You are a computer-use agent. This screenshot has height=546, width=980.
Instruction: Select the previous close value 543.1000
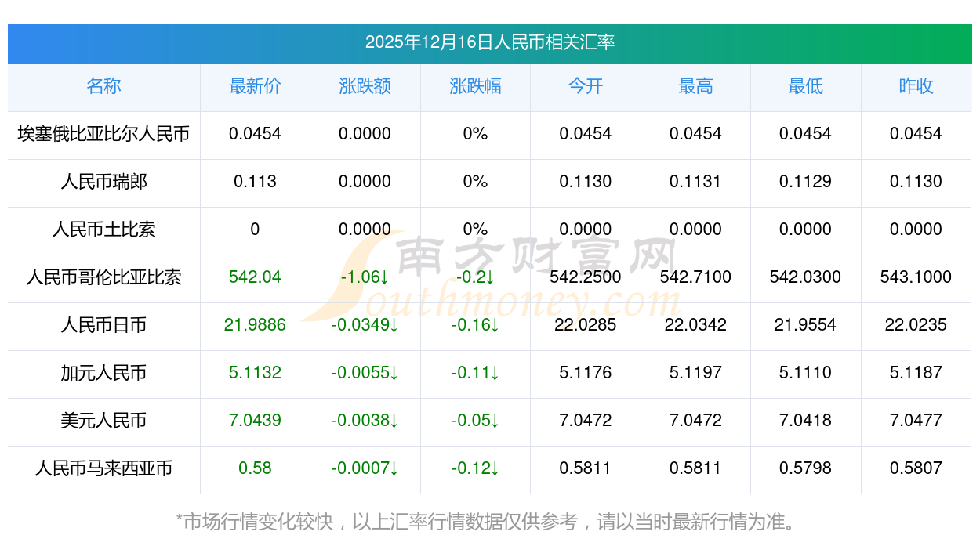coord(916,277)
